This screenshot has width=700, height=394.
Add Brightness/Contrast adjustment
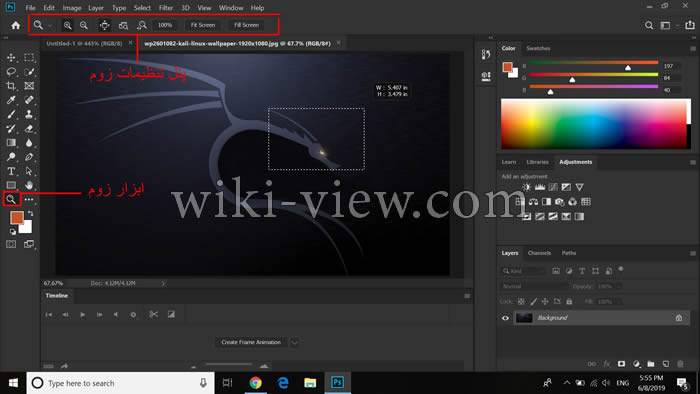tap(526, 187)
